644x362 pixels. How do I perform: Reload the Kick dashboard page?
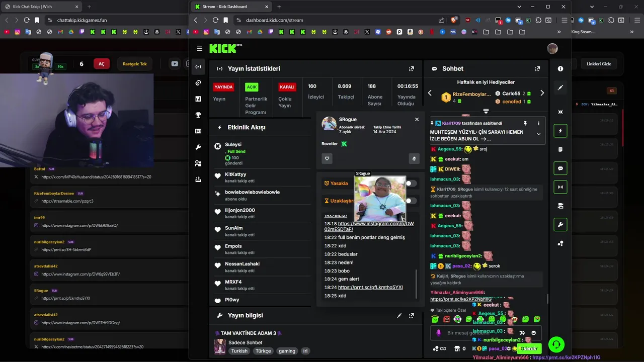[x=215, y=20]
